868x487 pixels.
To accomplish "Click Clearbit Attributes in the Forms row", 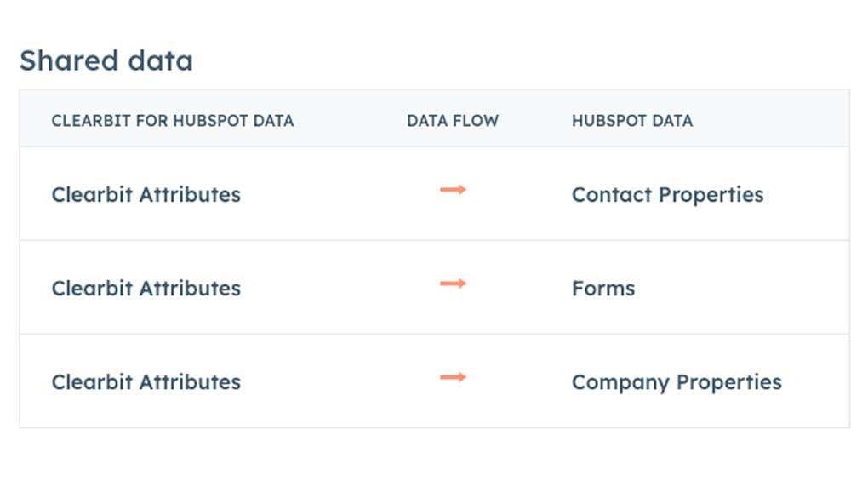I will 146,289.
